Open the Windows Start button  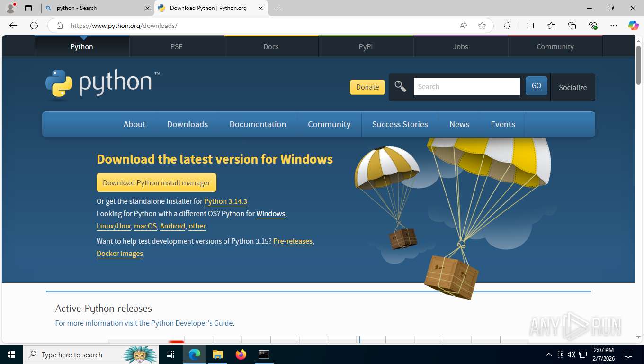[x=11, y=355]
